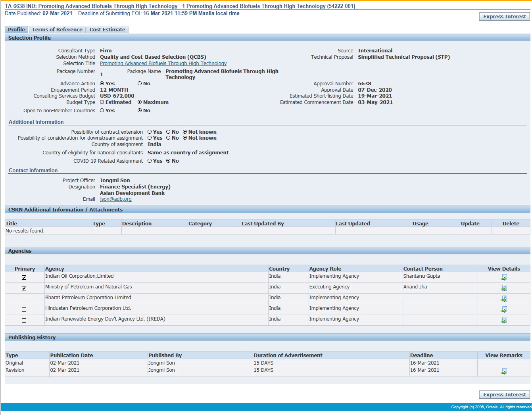The image size is (532, 415).
Task: View details for Indian Oil Corporation agency
Action: [504, 277]
